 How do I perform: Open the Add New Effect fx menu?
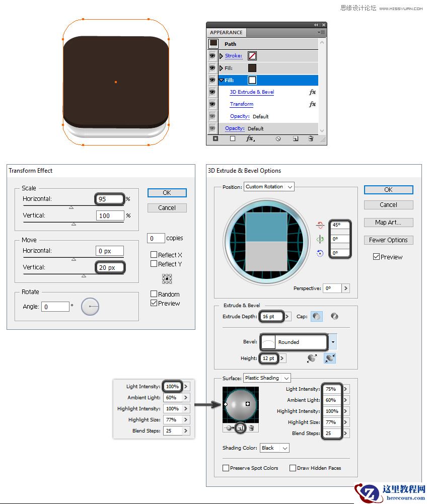[x=250, y=139]
